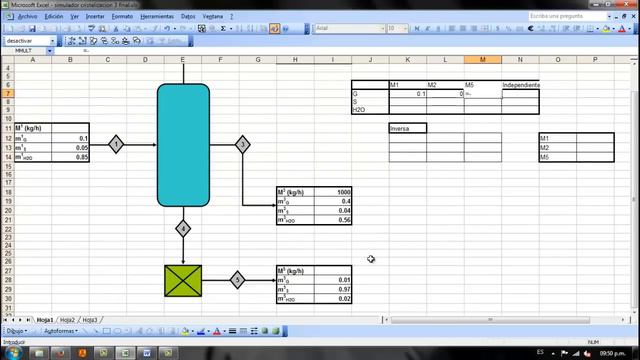
Task: Align cell text right
Action: pos(474,29)
